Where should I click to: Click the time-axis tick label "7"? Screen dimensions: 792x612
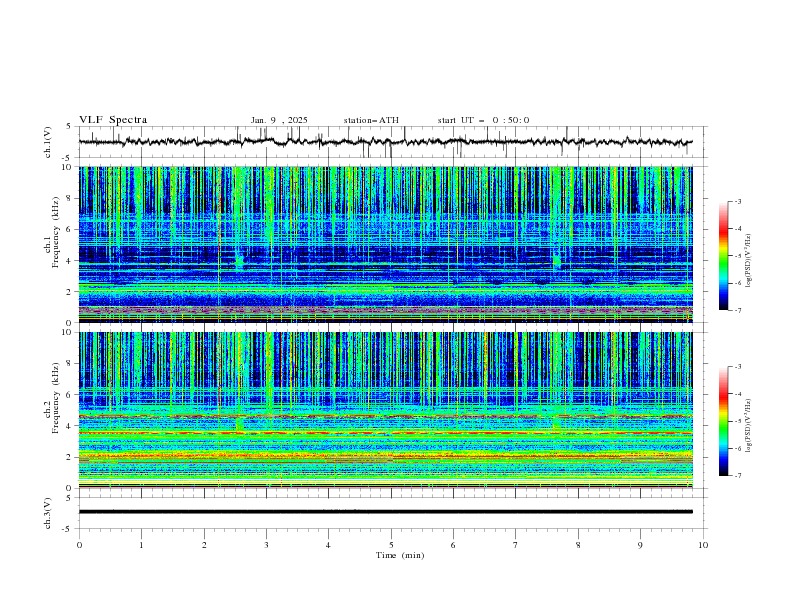pyautogui.click(x=516, y=545)
